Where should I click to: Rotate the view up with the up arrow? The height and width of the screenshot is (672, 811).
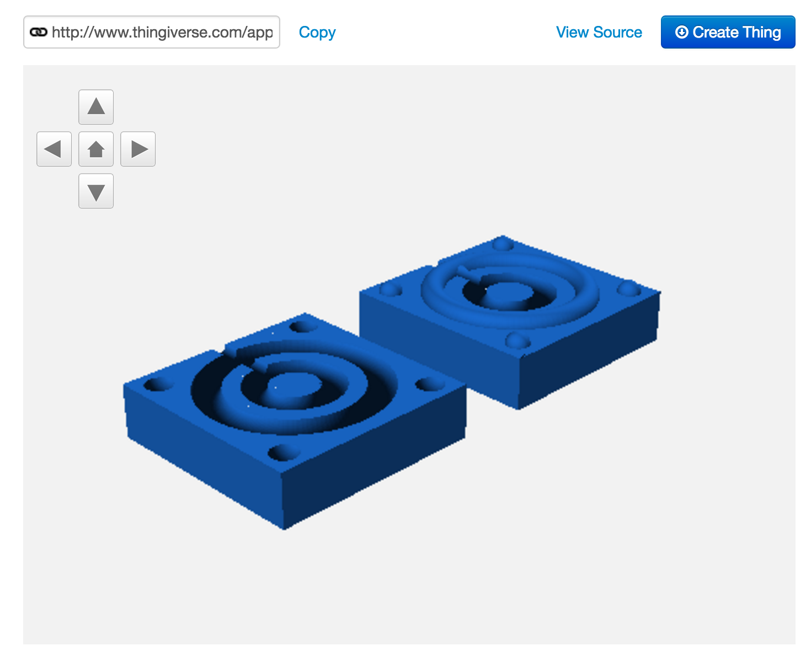(x=96, y=107)
